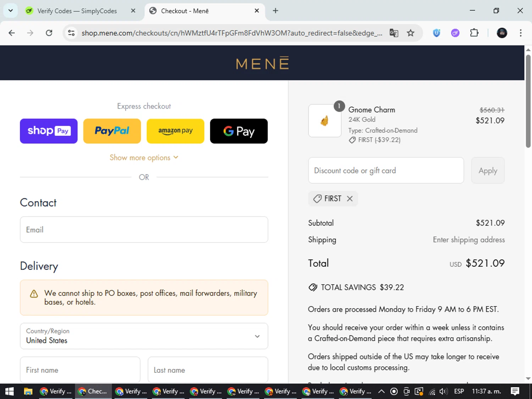Click the MENĒ logo

(262, 63)
